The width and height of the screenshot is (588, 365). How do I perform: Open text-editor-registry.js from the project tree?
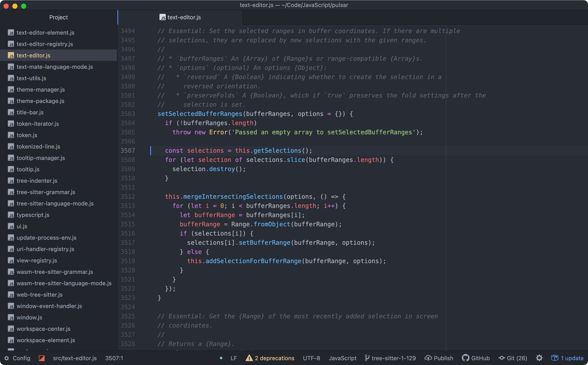45,44
